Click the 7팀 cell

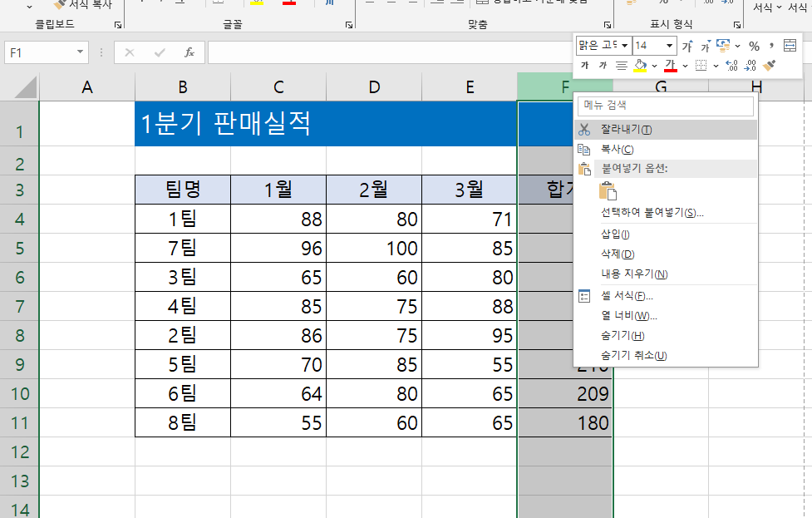point(183,248)
